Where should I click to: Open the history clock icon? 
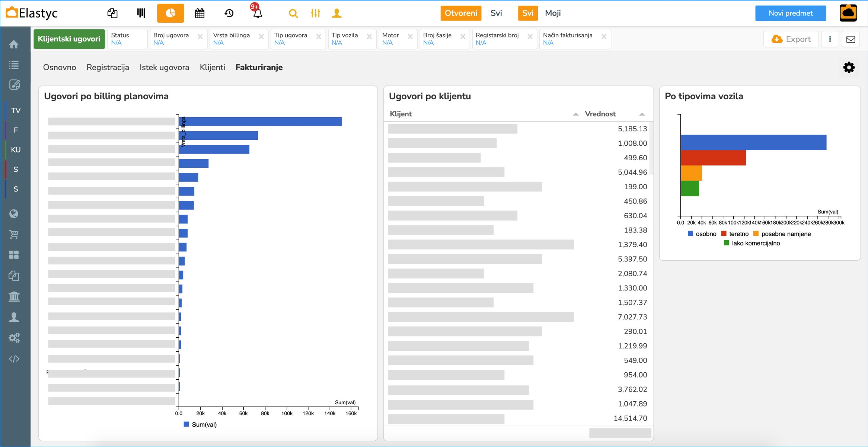click(x=229, y=13)
